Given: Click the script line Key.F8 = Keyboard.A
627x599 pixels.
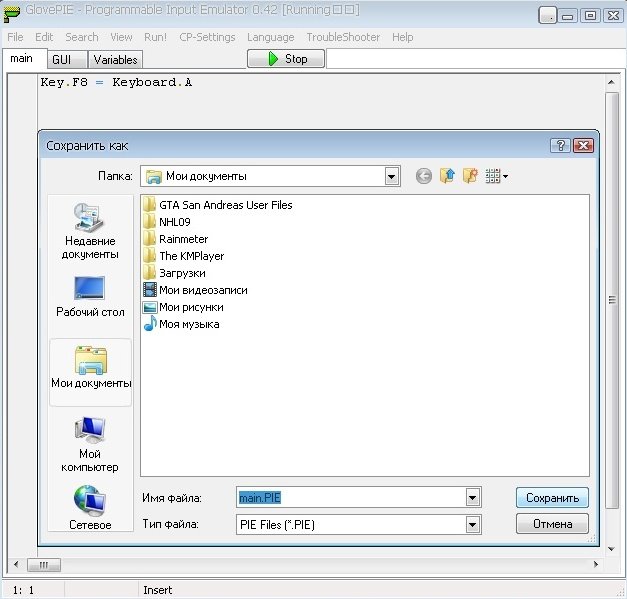Looking at the screenshot, I should [116, 82].
